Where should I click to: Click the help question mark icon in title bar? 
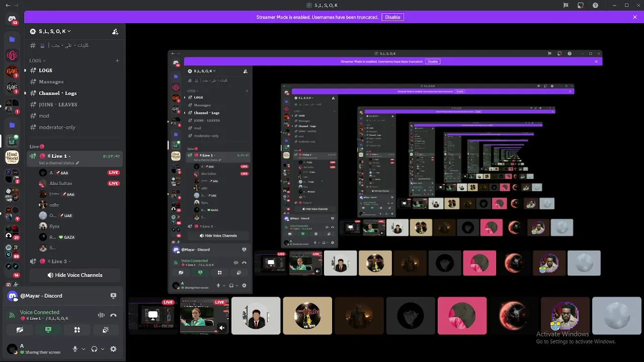(x=596, y=6)
